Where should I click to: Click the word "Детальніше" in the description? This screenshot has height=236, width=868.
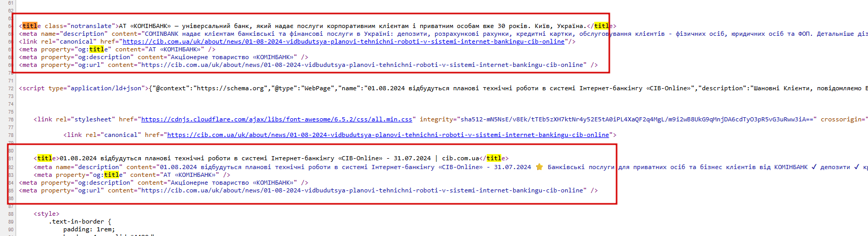point(835,34)
